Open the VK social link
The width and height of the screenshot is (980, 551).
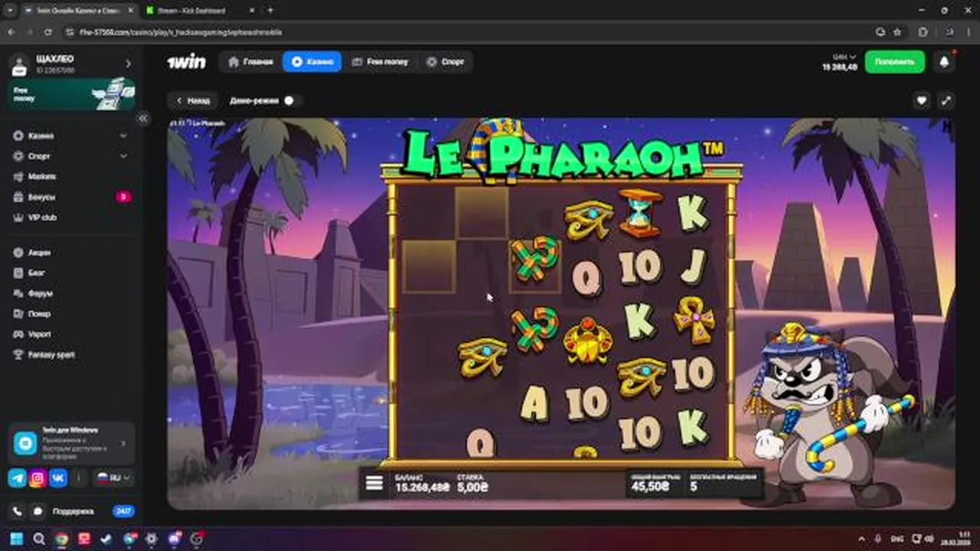58,478
